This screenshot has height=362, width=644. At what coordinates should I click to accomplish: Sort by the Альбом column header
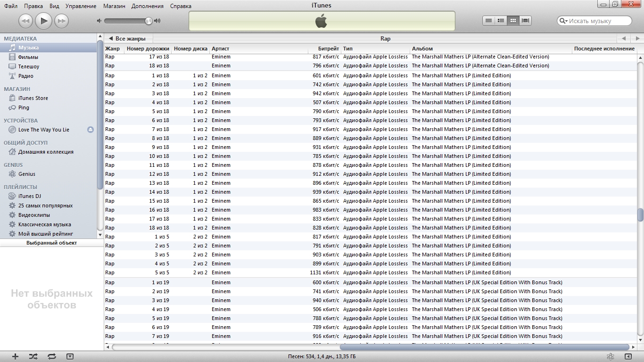[x=491, y=49]
